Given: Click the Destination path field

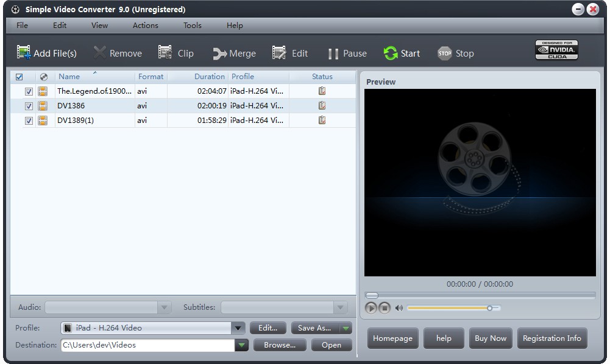Looking at the screenshot, I should [x=148, y=345].
